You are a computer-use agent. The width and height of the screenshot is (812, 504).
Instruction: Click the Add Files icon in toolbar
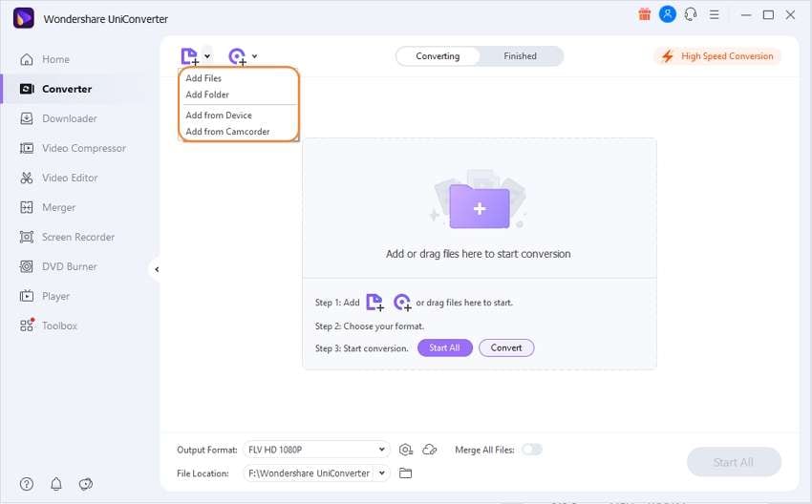point(189,56)
